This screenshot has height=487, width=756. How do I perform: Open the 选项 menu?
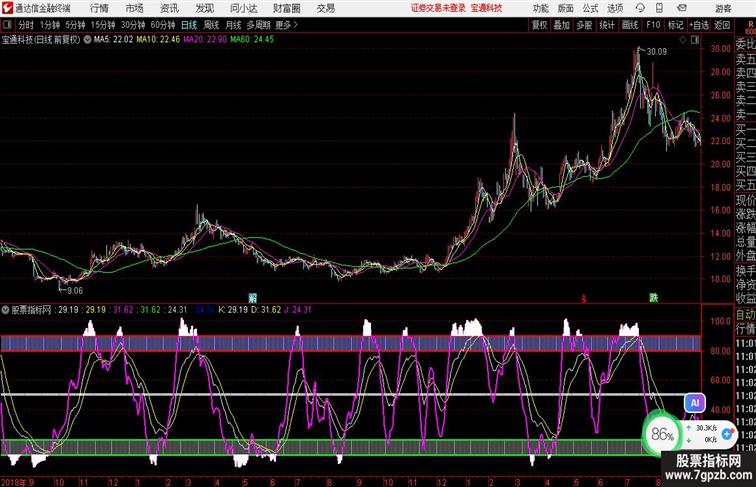tap(615, 8)
